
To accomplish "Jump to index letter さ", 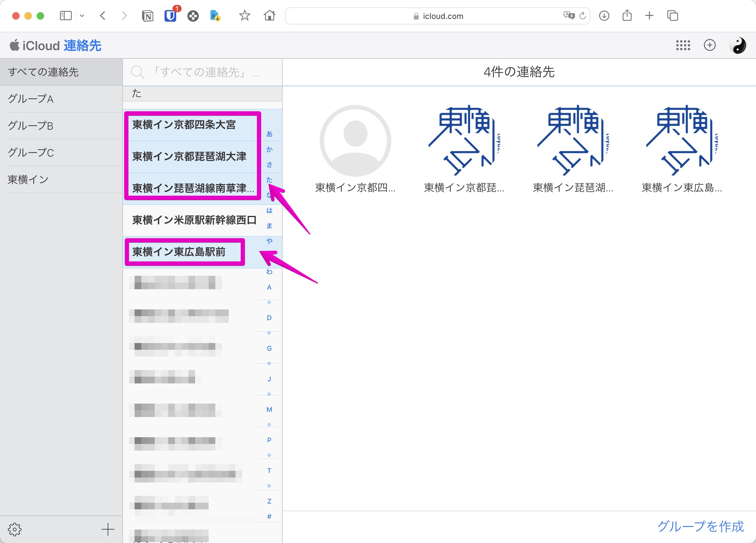I will 269,165.
